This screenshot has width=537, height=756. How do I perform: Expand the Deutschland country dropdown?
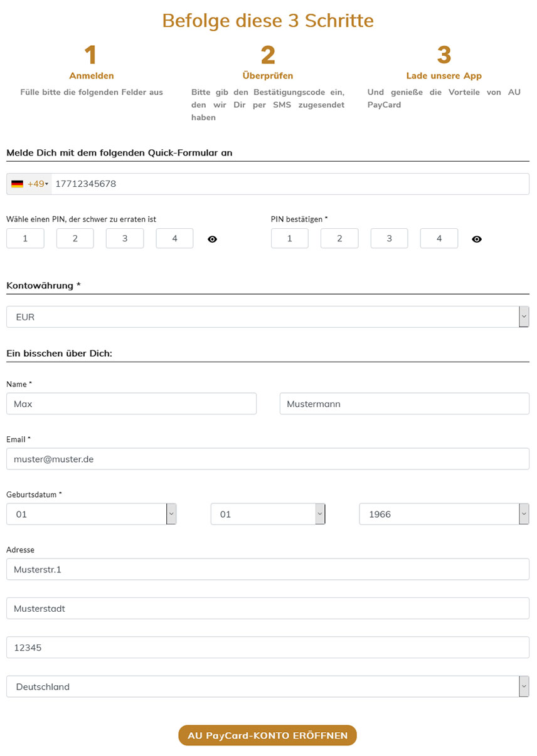[268, 686]
